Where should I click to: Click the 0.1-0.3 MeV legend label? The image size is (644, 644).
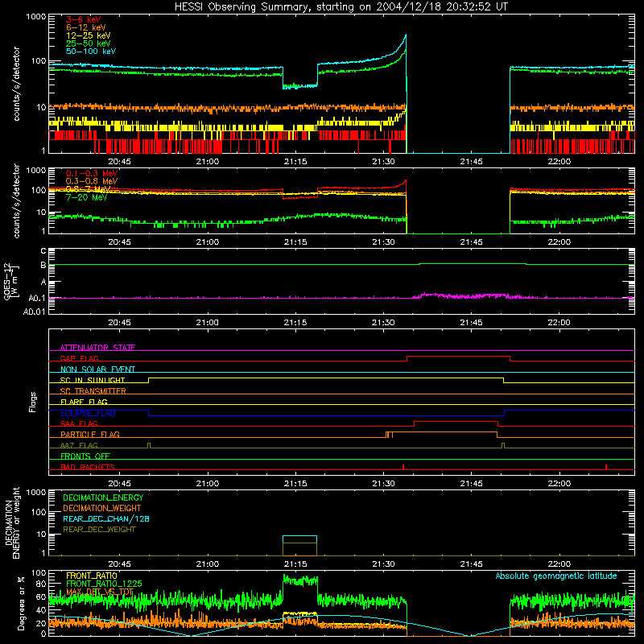pyautogui.click(x=92, y=173)
